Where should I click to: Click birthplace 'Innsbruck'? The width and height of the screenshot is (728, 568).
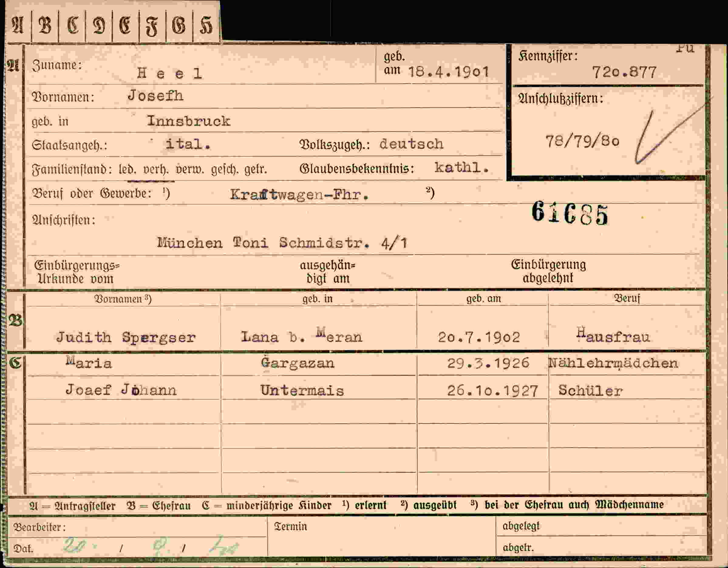click(x=189, y=120)
